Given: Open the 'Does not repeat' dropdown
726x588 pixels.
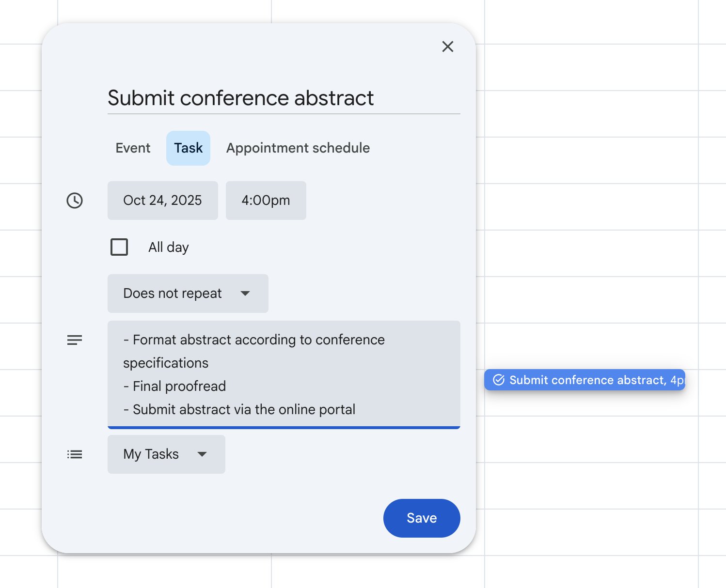Looking at the screenshot, I should point(188,294).
